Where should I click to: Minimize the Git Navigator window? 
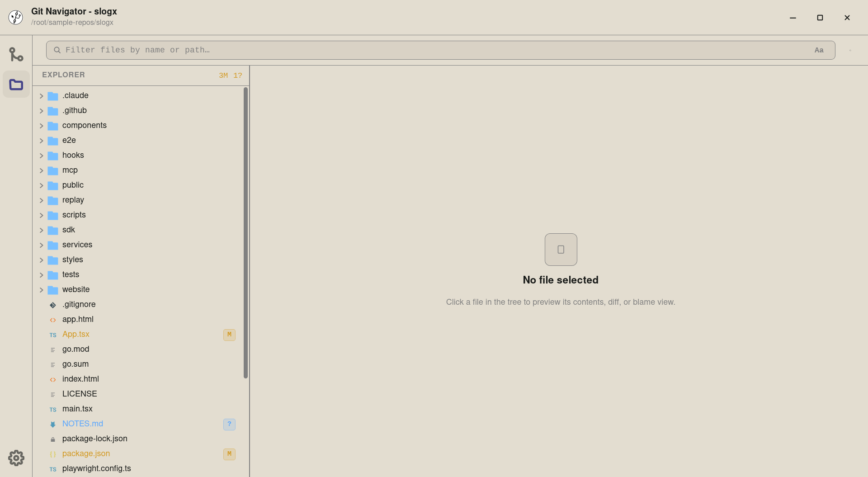[x=793, y=18]
